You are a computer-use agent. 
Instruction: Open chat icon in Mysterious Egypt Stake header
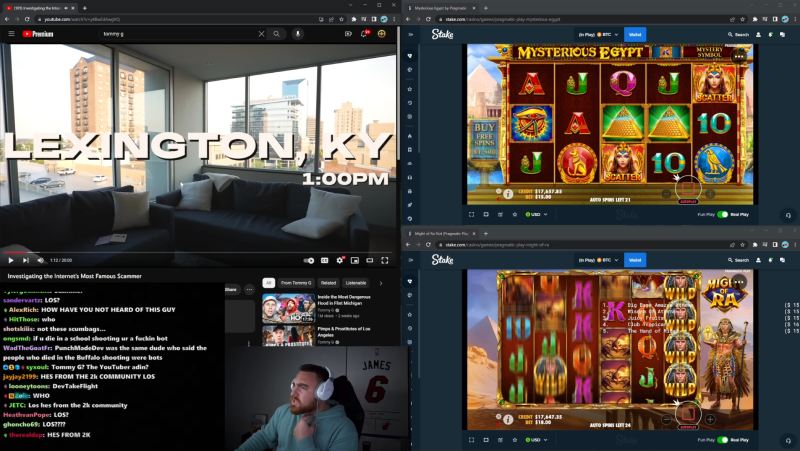tap(783, 35)
